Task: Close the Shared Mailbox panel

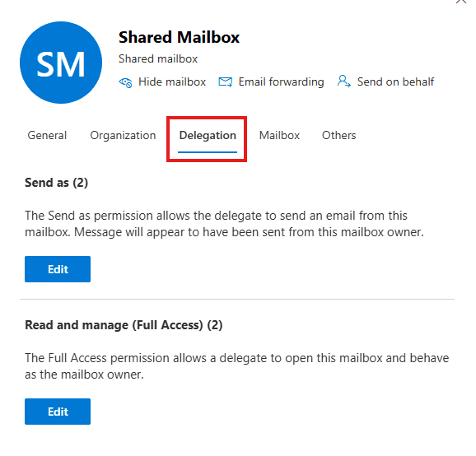Action: click(461, 1)
